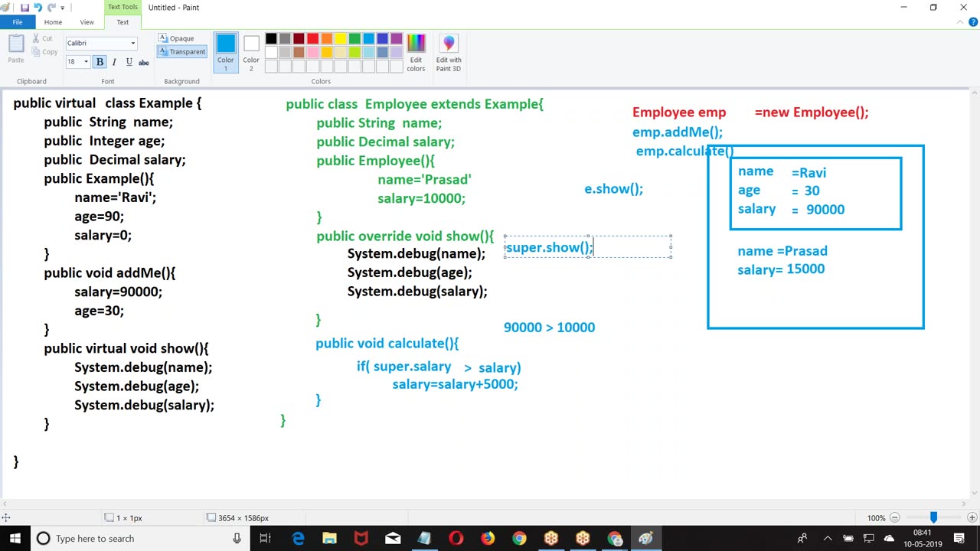
Task: Click 'public class Employee extends Example{' line
Action: click(414, 104)
